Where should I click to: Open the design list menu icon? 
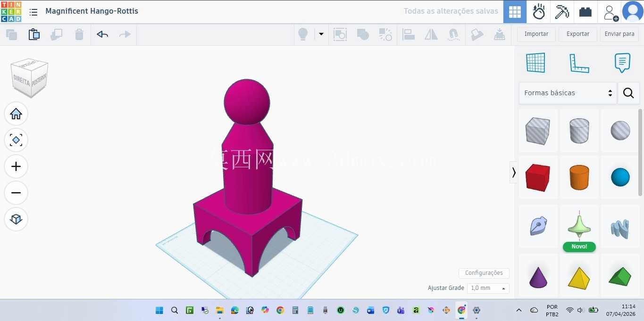tap(33, 12)
